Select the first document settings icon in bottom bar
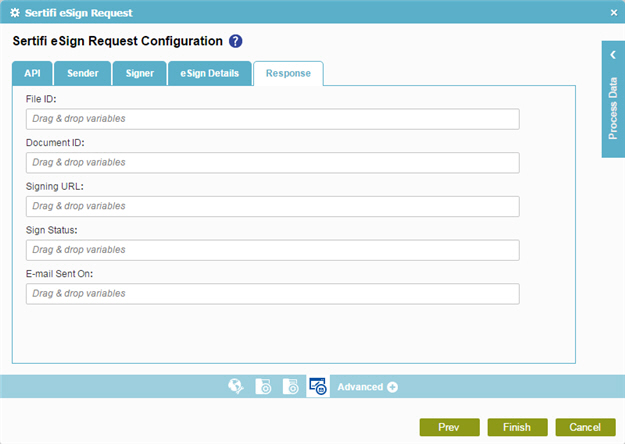Screen dimensions: 625x444 click(x=263, y=386)
